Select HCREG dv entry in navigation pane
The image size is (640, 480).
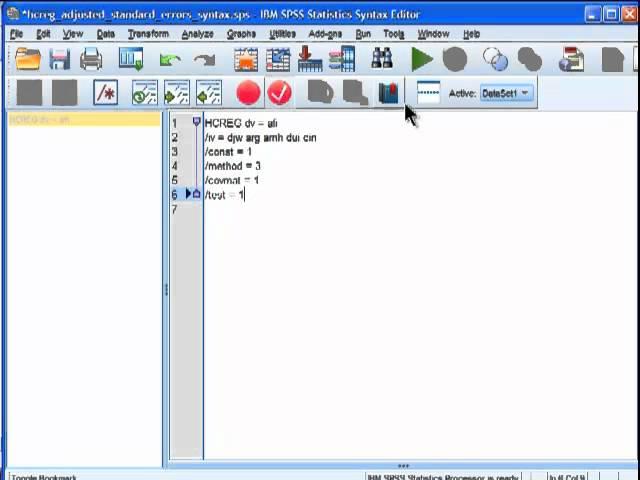(x=40, y=120)
